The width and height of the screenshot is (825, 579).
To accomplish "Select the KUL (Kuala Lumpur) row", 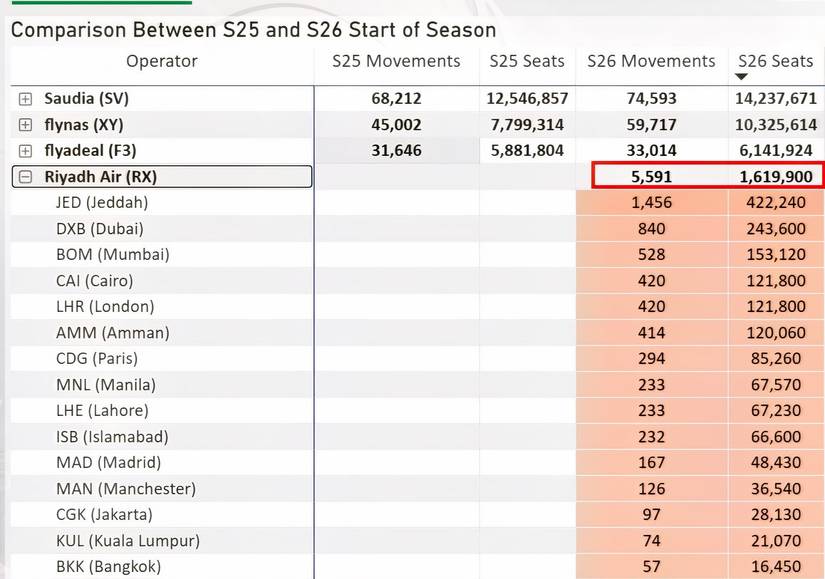I will coord(128,541).
